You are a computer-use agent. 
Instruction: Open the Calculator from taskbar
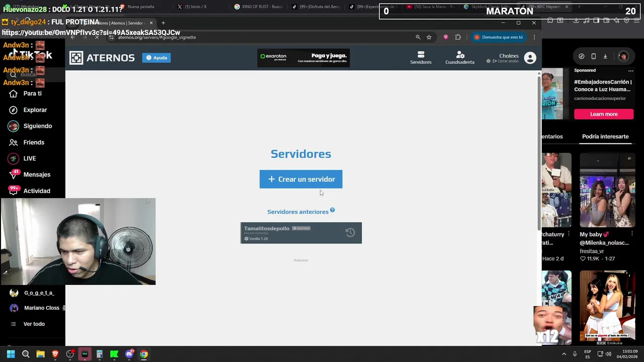point(100,354)
